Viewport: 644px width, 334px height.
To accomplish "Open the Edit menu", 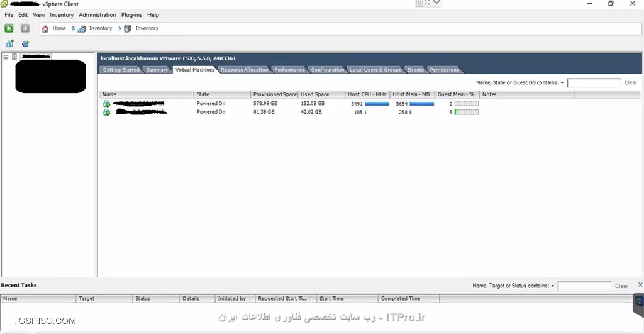I will click(23, 15).
